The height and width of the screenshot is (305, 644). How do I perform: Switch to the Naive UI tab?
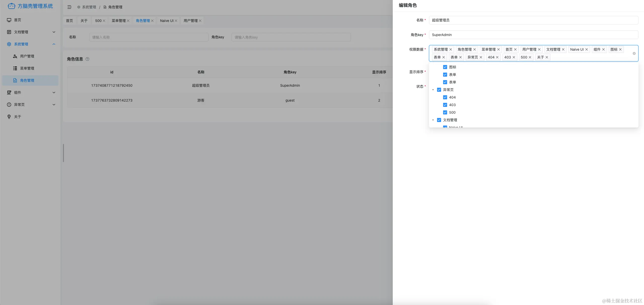[x=166, y=21]
